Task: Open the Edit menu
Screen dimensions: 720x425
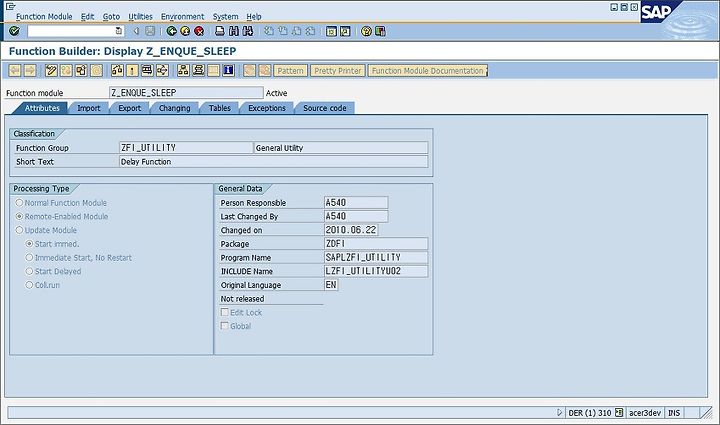Action: pyautogui.click(x=87, y=17)
